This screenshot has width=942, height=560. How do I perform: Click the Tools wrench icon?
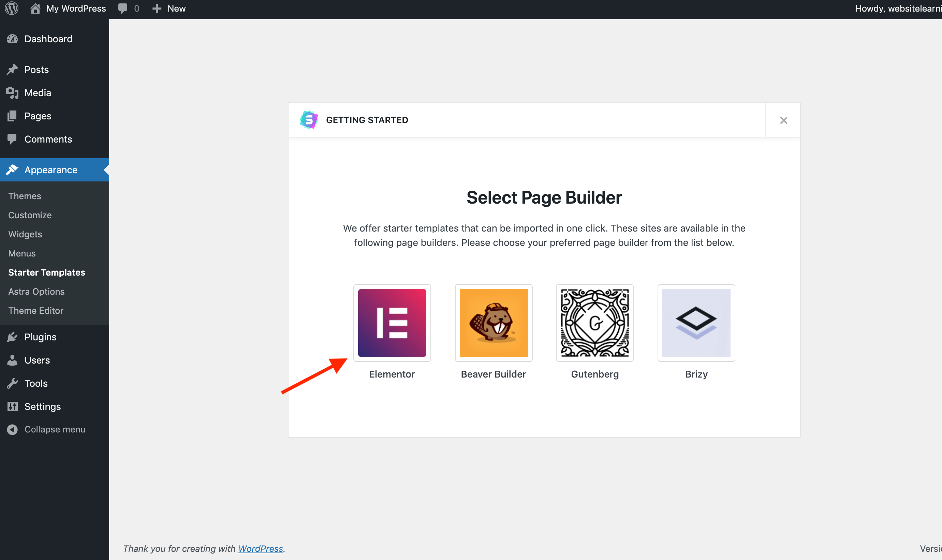coord(13,383)
